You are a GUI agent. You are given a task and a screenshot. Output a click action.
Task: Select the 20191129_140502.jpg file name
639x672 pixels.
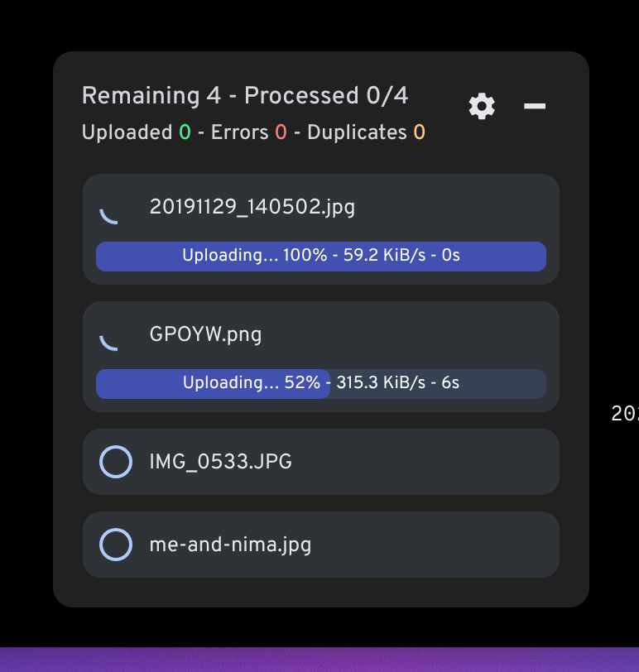click(x=252, y=207)
